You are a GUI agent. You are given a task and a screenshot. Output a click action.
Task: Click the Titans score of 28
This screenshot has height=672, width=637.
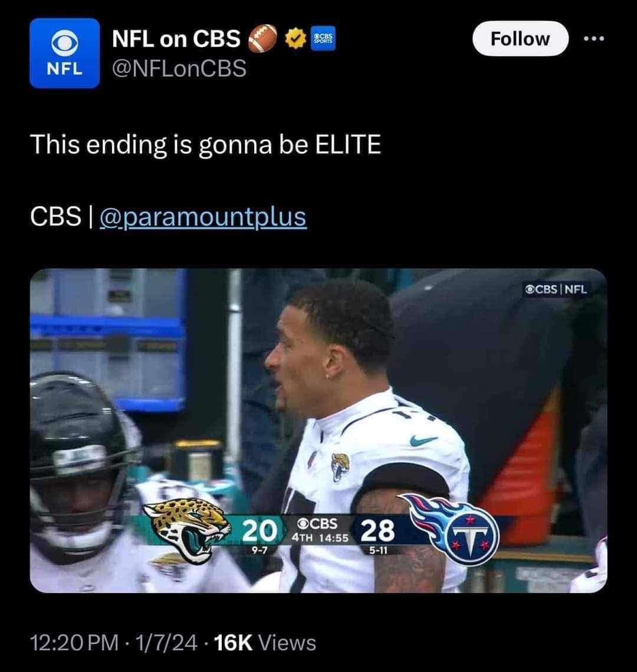click(378, 531)
